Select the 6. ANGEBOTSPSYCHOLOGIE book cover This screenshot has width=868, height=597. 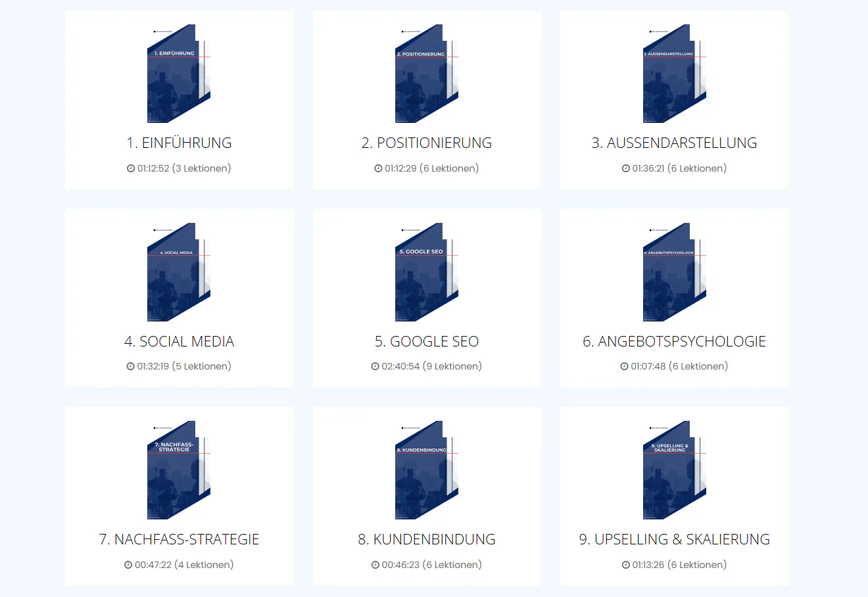point(674,272)
